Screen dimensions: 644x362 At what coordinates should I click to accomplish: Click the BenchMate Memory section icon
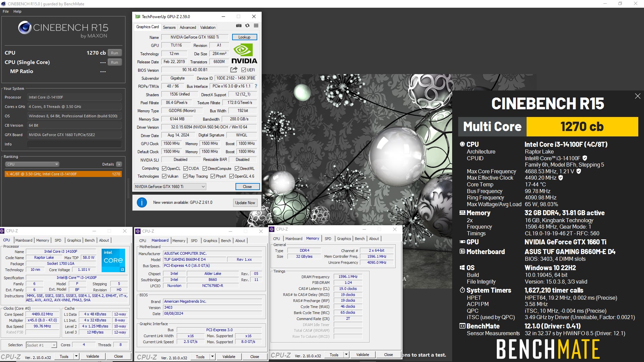tap(462, 213)
